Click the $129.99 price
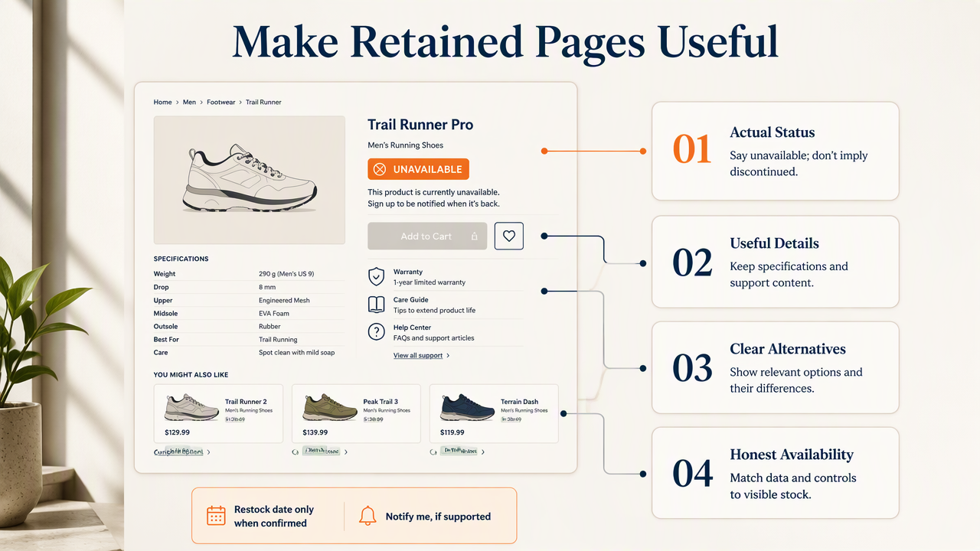Image resolution: width=980 pixels, height=551 pixels. click(x=177, y=432)
